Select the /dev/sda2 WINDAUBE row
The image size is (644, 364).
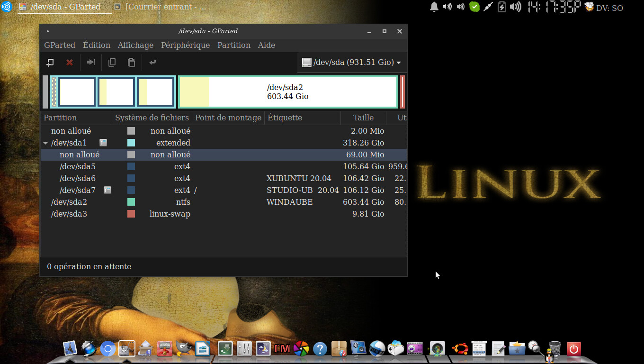click(224, 202)
